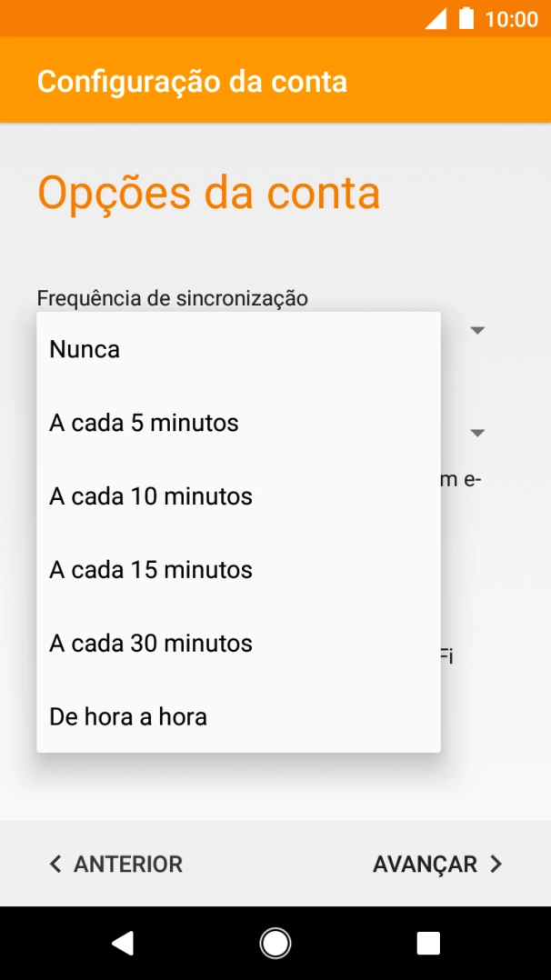Screen dimensions: 551x980
Task: Select "A cada 30 minutos" entry
Action: pyautogui.click(x=150, y=643)
